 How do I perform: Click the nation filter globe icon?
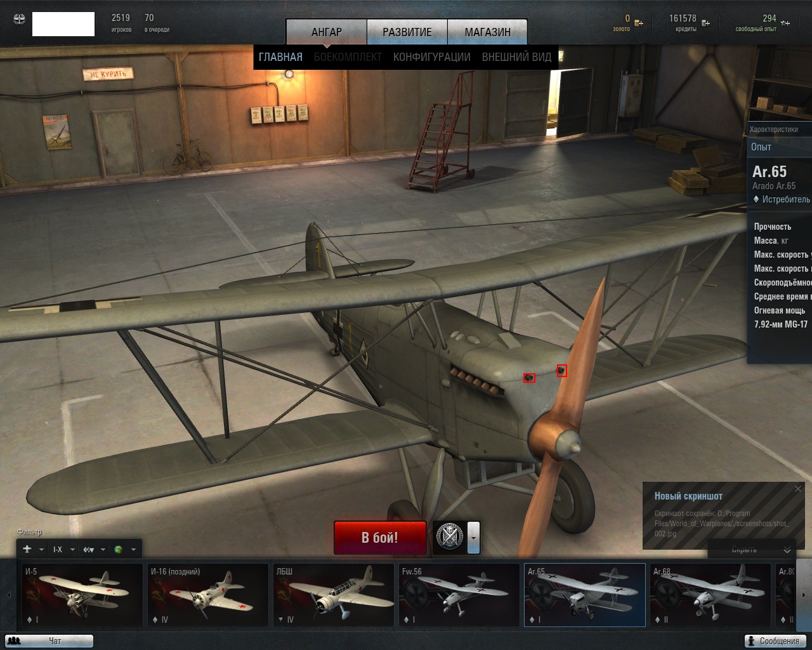pos(118,550)
